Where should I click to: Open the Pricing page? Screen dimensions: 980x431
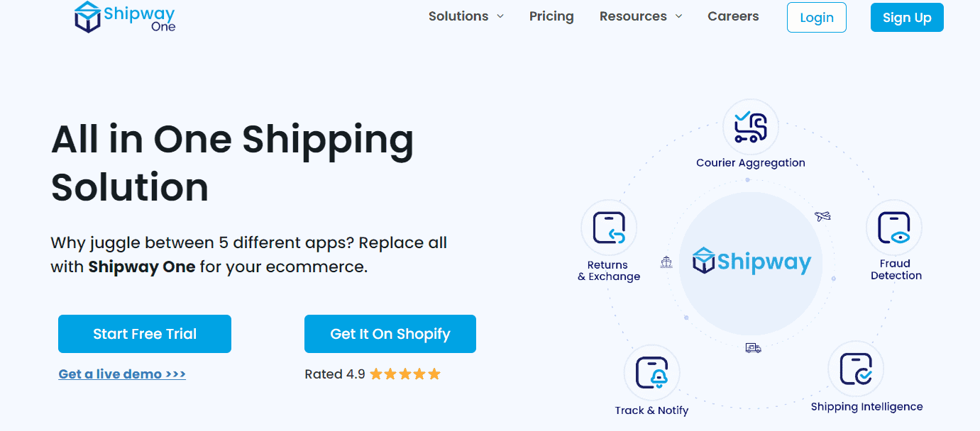click(x=551, y=16)
